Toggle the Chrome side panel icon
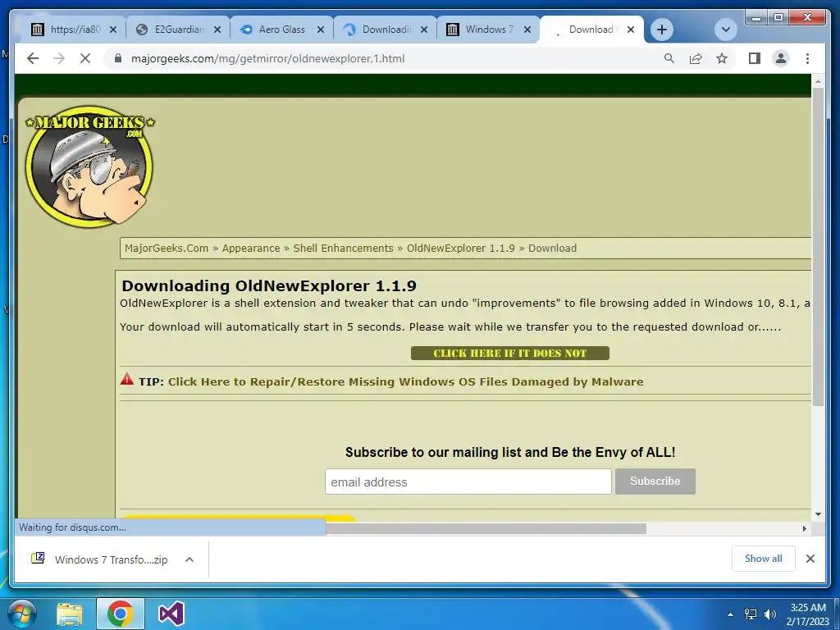This screenshot has width=840, height=630. (755, 58)
